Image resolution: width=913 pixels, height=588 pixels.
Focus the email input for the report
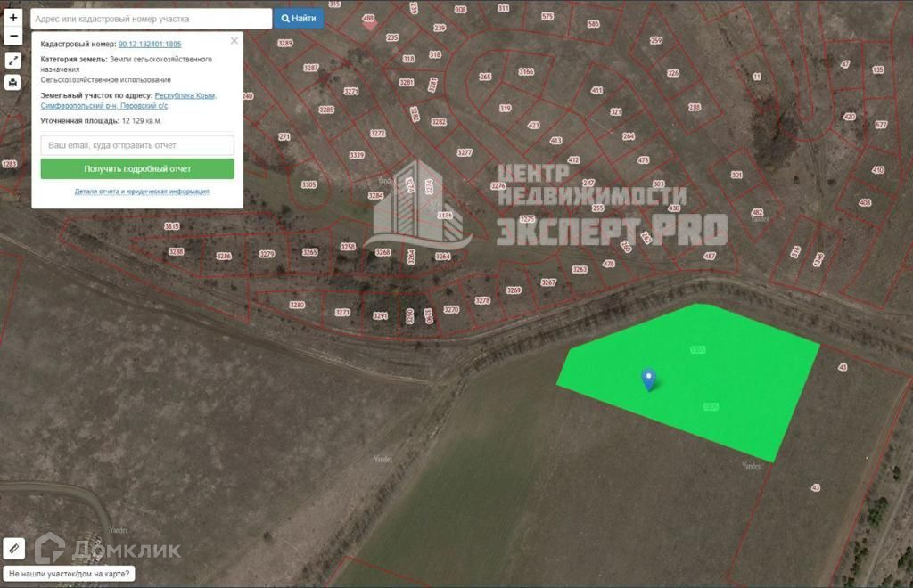point(137,145)
